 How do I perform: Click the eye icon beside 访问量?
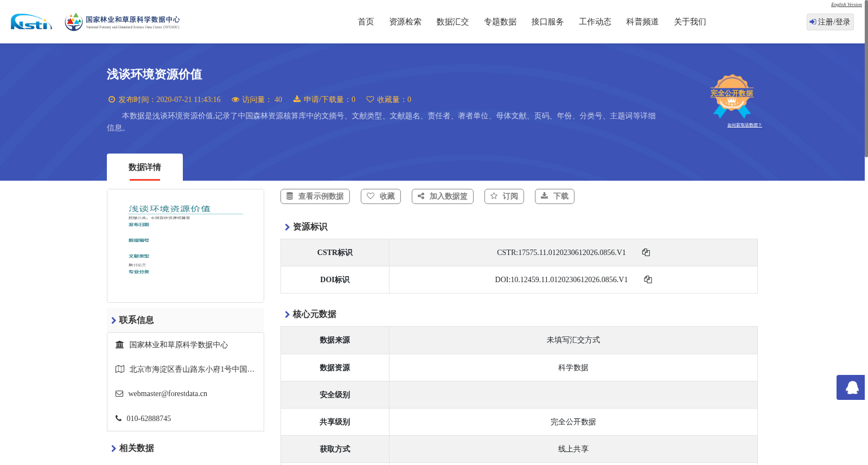[235, 99]
